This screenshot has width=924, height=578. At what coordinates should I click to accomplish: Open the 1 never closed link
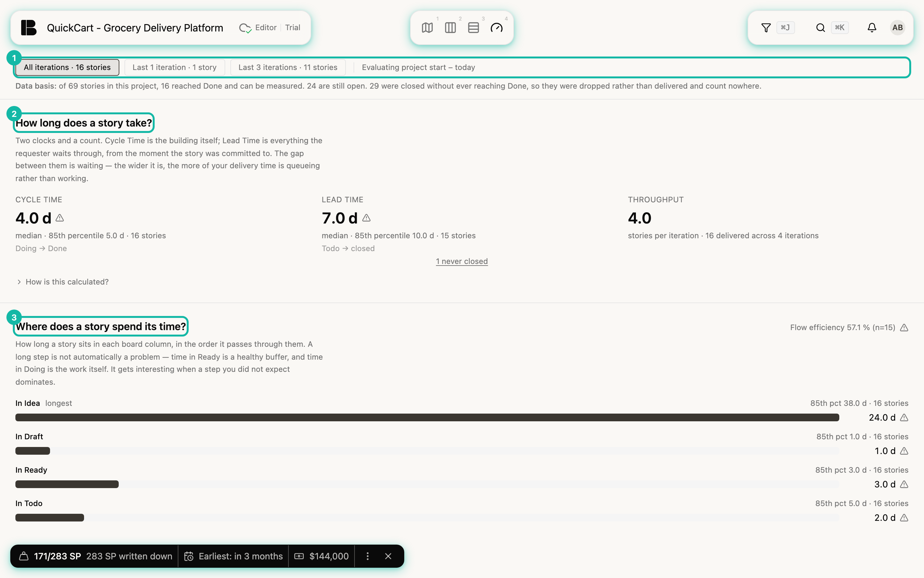462,261
